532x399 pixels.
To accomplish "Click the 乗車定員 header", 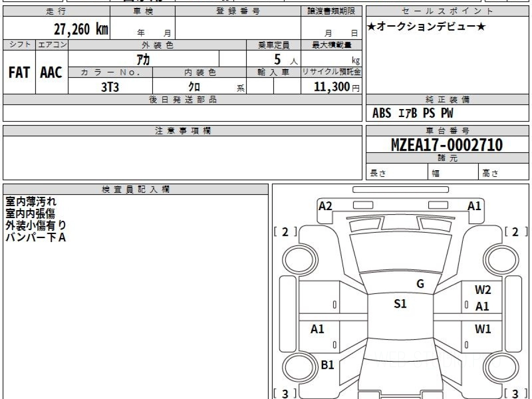I will click(x=274, y=45).
